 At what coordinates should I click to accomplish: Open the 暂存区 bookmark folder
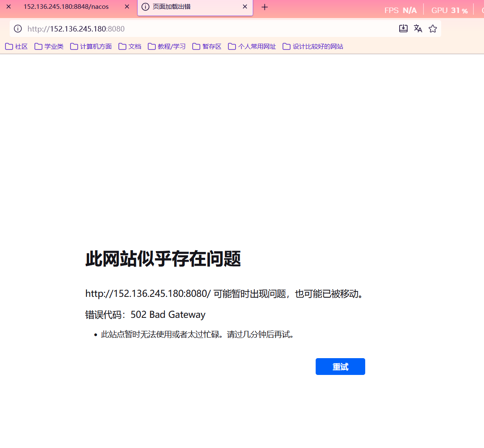click(x=207, y=47)
